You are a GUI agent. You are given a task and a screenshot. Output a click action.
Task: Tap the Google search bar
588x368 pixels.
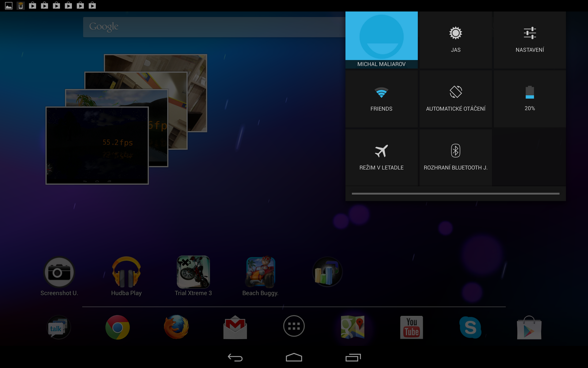pos(214,27)
